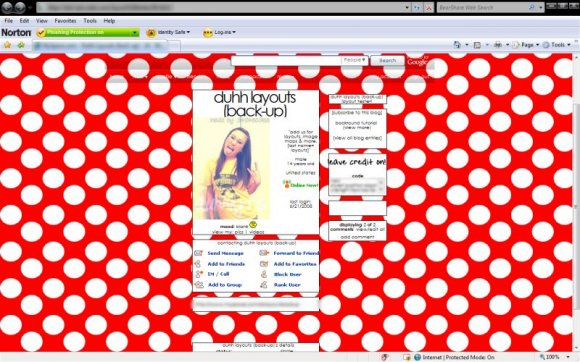Viewport: 580px width, 362px height.
Task: Click the Block User icon
Action: [264, 274]
